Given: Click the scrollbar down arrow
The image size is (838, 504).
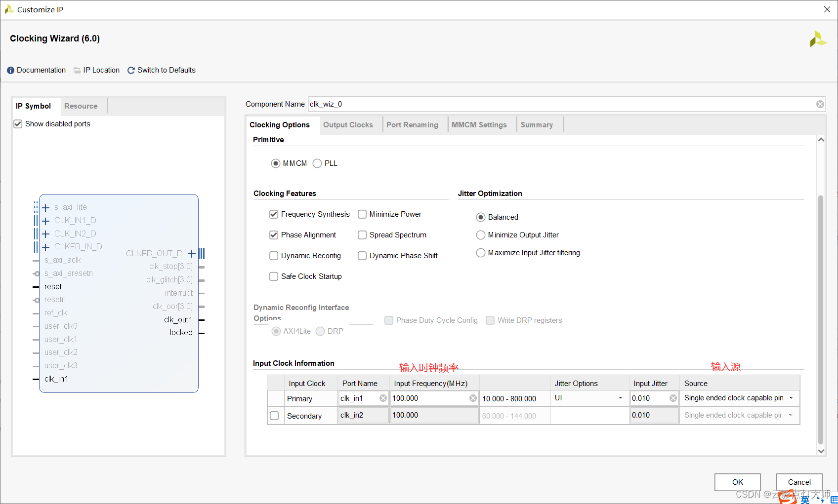Looking at the screenshot, I should (821, 451).
